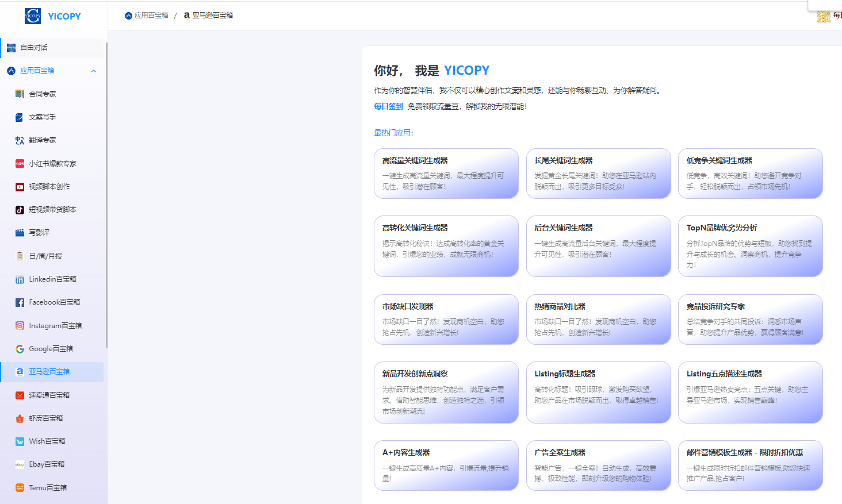Select 翻译专家 in sidebar
Screen dimensions: 842x504
(52, 140)
